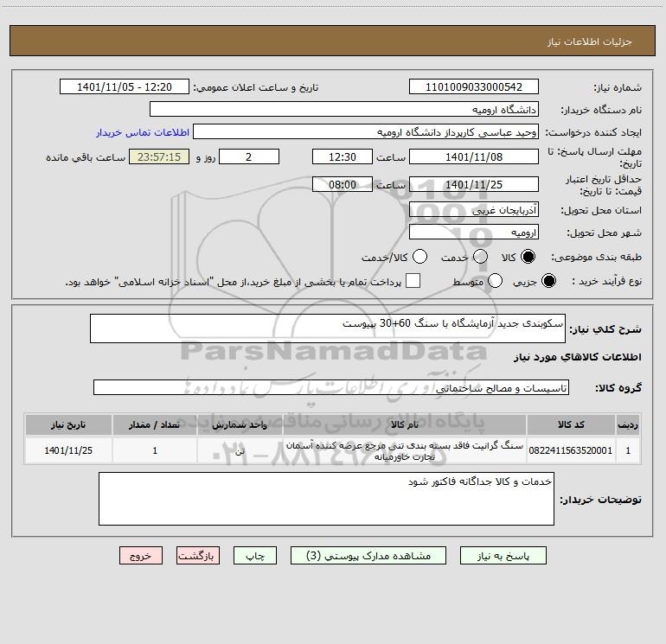The width and height of the screenshot is (666, 644).
Task: Open اطلاعات تماس خریدار link
Action: click(x=143, y=132)
